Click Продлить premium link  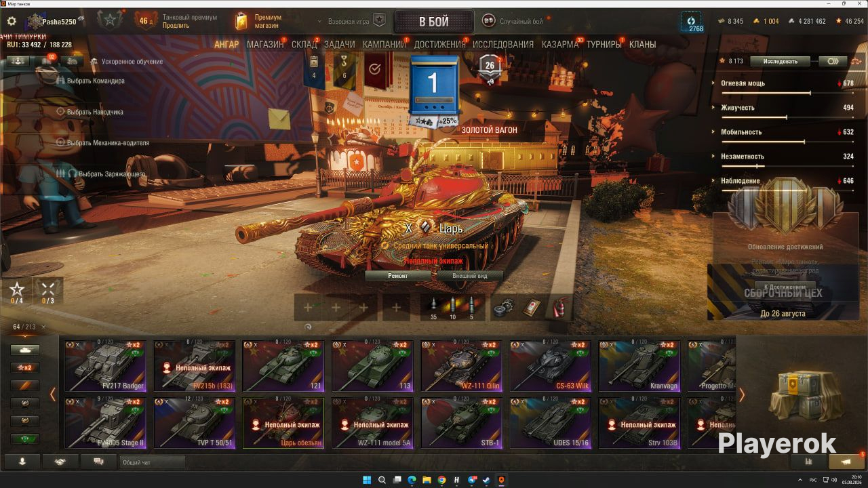coord(176,26)
